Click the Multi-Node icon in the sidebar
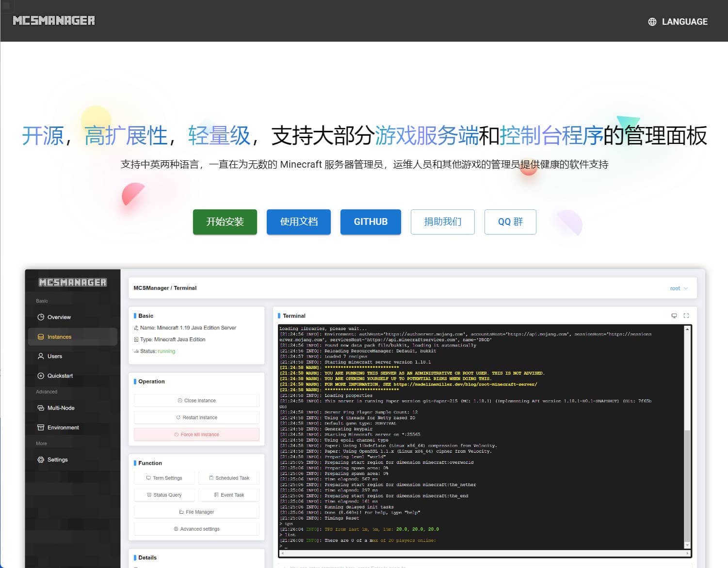 (41, 408)
